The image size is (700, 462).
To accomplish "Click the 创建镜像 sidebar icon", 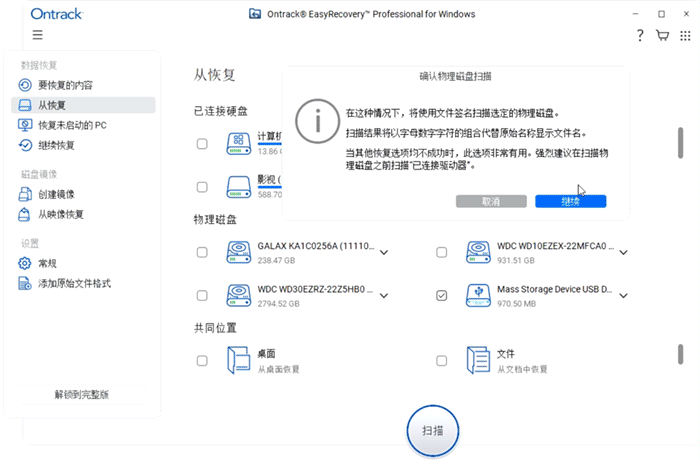I will coord(25,194).
